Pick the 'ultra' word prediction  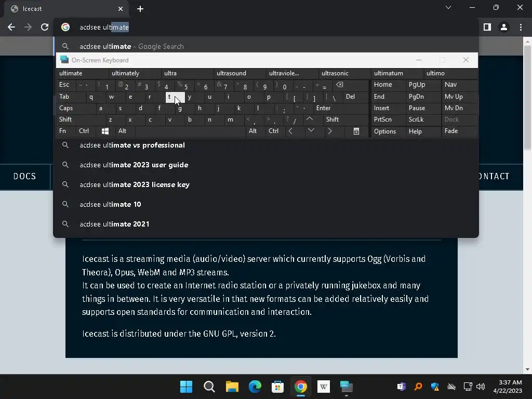[x=187, y=73]
